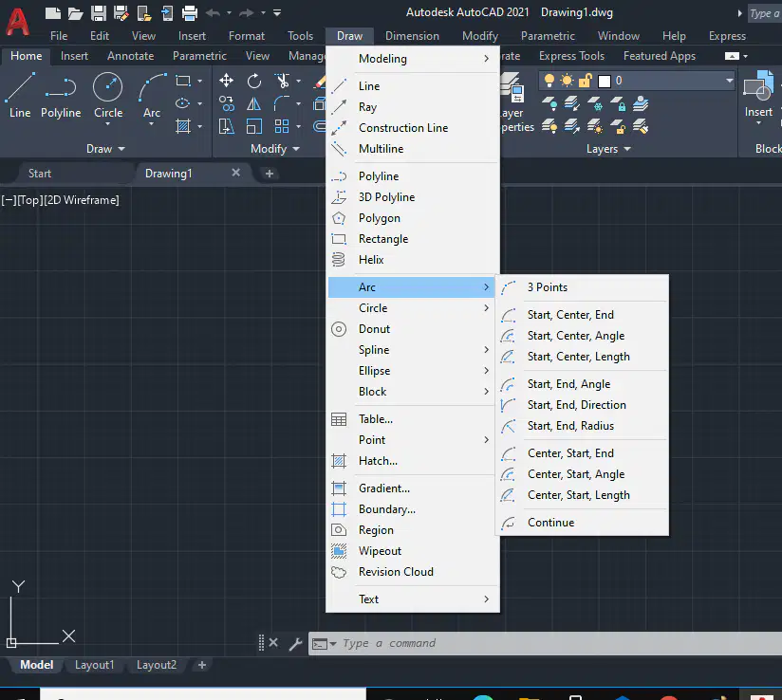Click the New drawing icon
The height and width of the screenshot is (700, 782).
(x=52, y=13)
